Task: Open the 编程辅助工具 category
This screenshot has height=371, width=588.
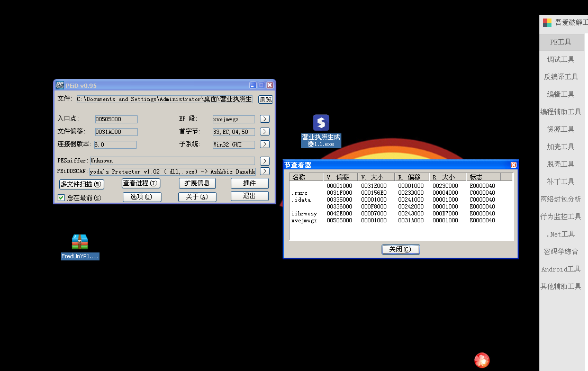Action: click(561, 112)
